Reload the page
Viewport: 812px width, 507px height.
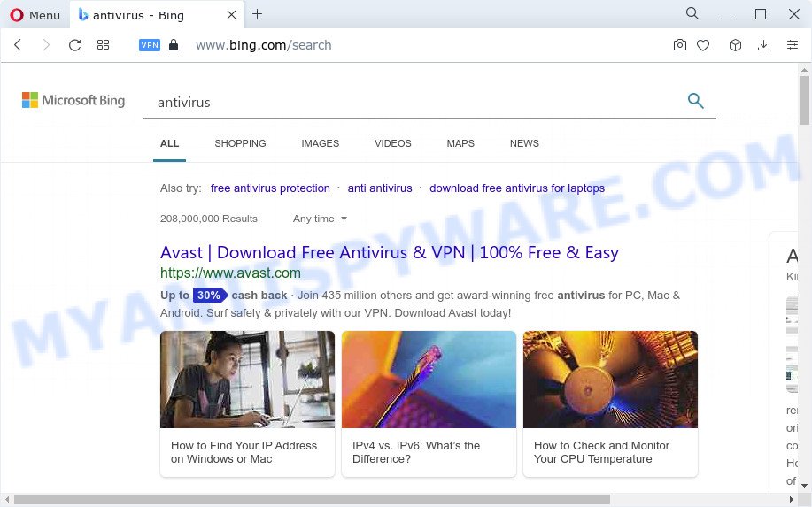(x=74, y=45)
